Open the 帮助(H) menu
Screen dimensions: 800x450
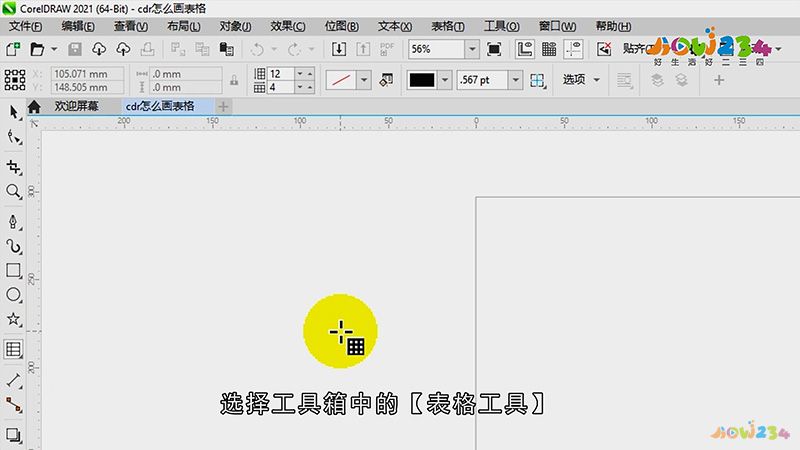tap(613, 26)
